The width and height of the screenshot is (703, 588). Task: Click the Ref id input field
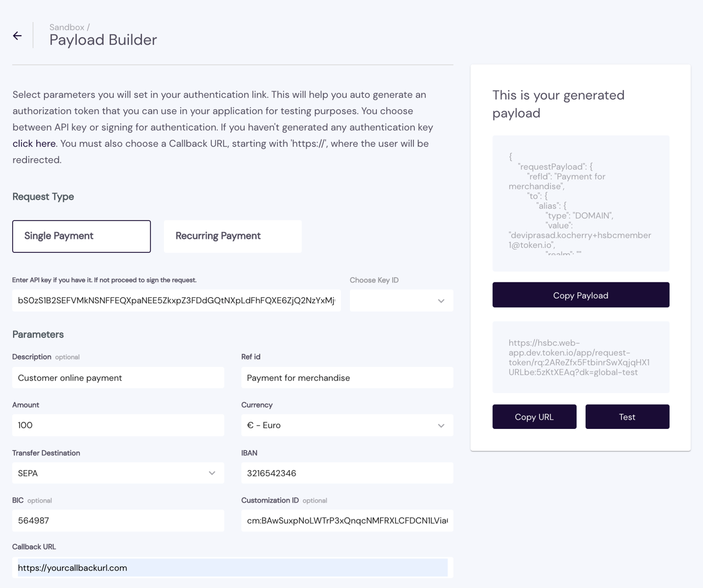(347, 378)
